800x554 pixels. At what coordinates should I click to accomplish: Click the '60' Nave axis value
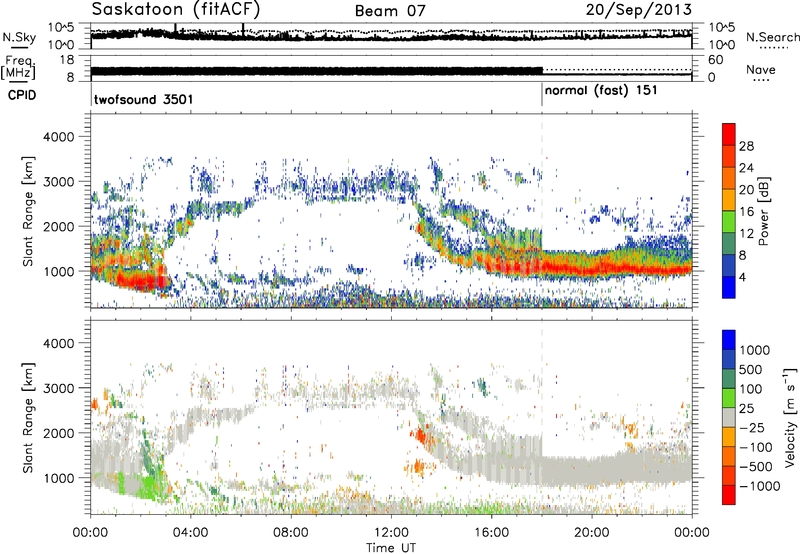pyautogui.click(x=715, y=60)
